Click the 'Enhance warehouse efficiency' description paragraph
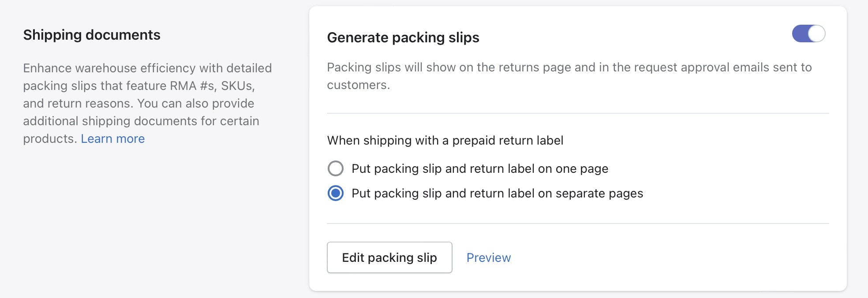This screenshot has width=868, height=298. tap(147, 103)
